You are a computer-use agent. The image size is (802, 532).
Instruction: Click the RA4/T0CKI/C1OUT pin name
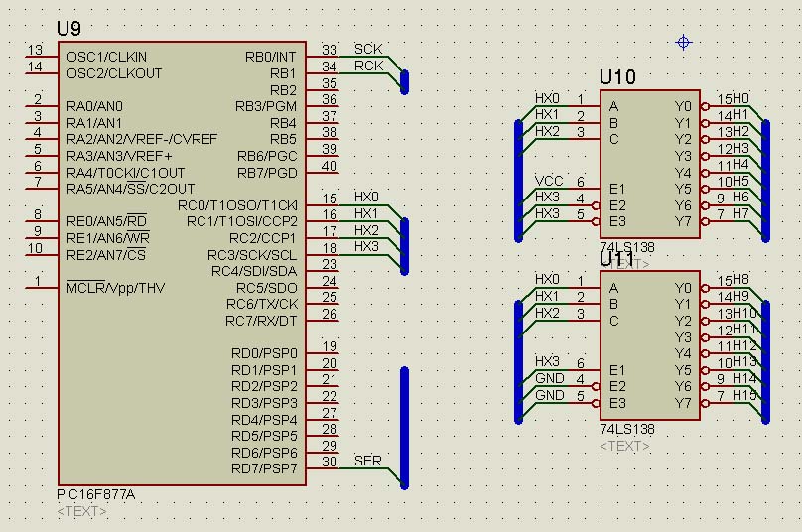click(125, 173)
